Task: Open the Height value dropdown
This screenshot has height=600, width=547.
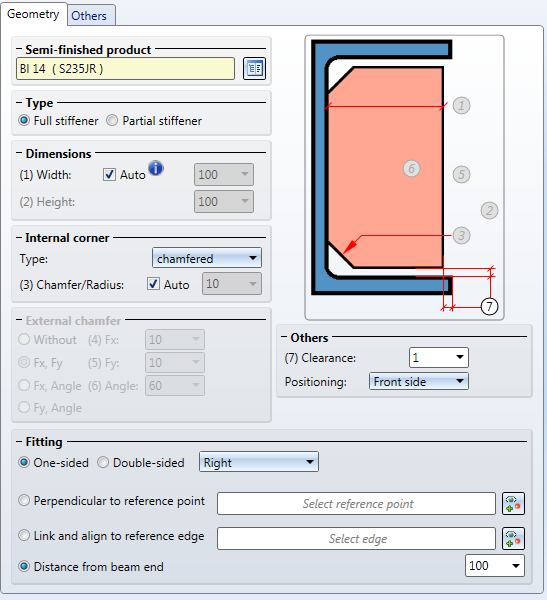Action: point(224,201)
